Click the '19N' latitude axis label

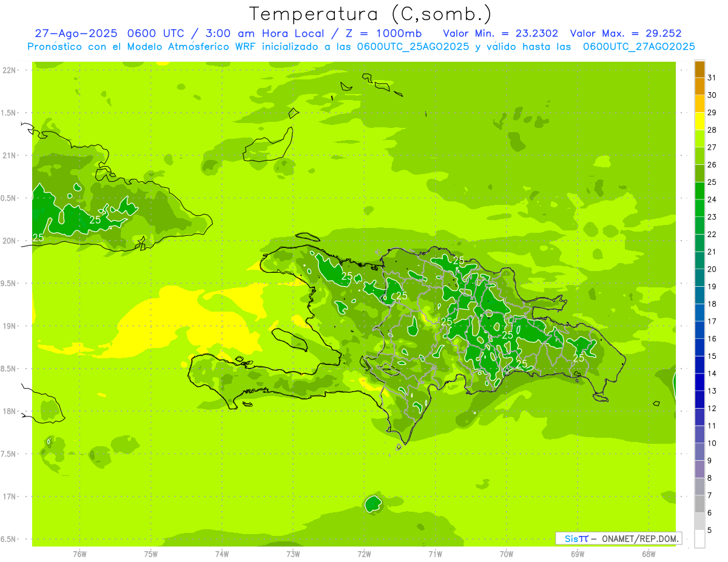10,326
